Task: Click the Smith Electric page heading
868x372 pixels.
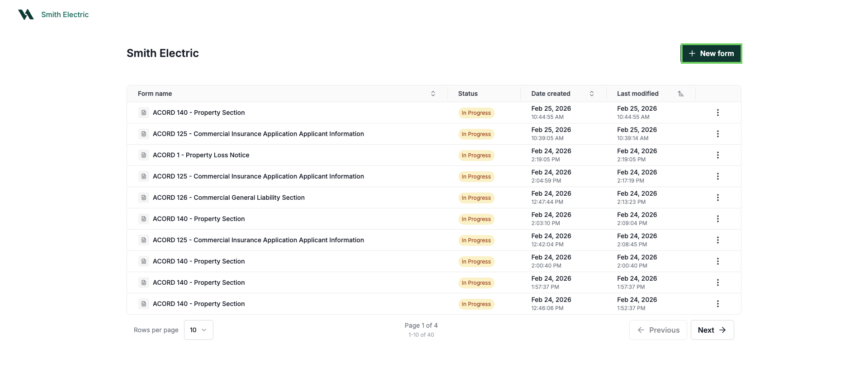Action: click(163, 53)
